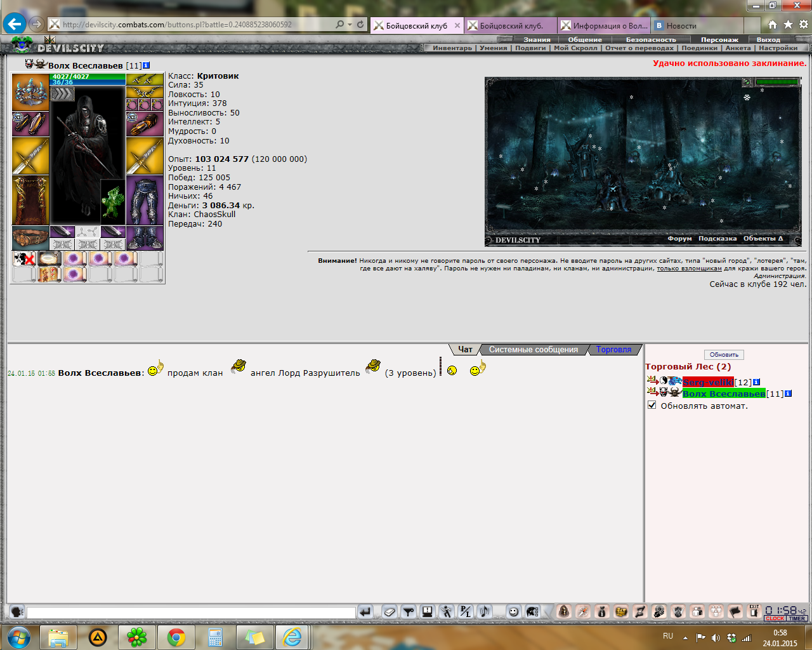Image resolution: width=812 pixels, height=650 pixels.
Task: Open the Знания menu
Action: pyautogui.click(x=537, y=39)
